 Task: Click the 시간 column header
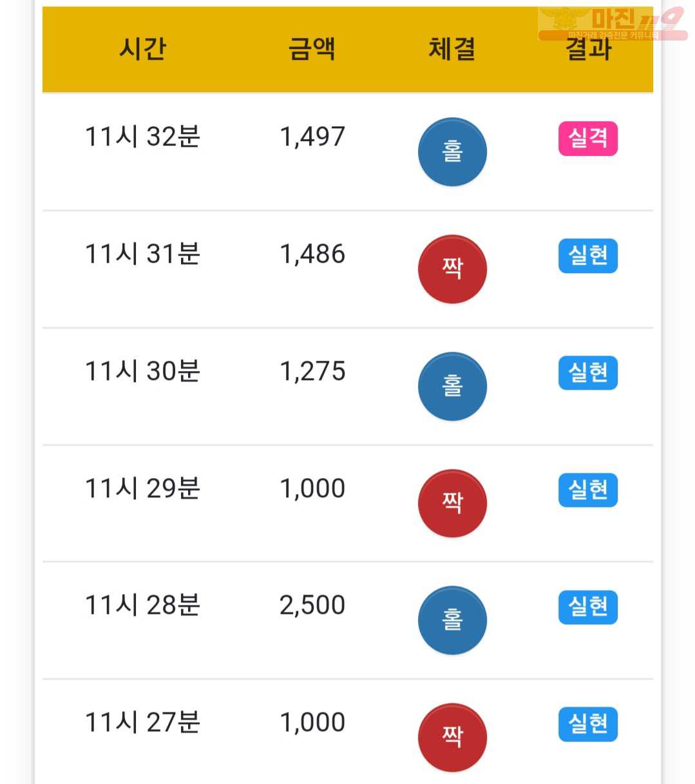point(142,48)
